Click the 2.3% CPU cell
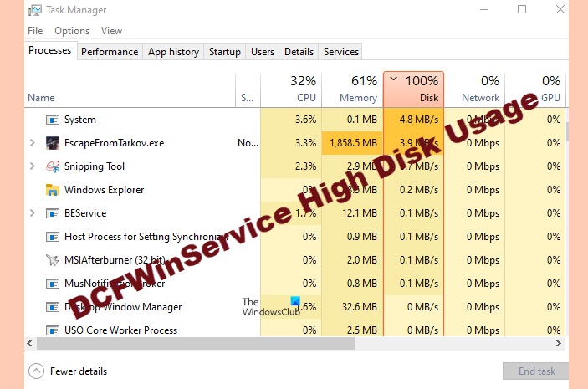588x389 pixels. coord(291,166)
